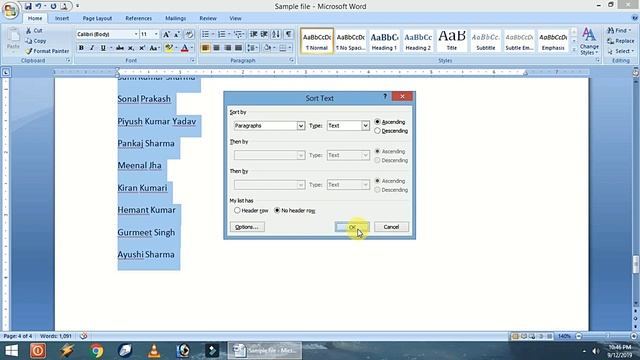Switch to the References tab

click(138, 18)
